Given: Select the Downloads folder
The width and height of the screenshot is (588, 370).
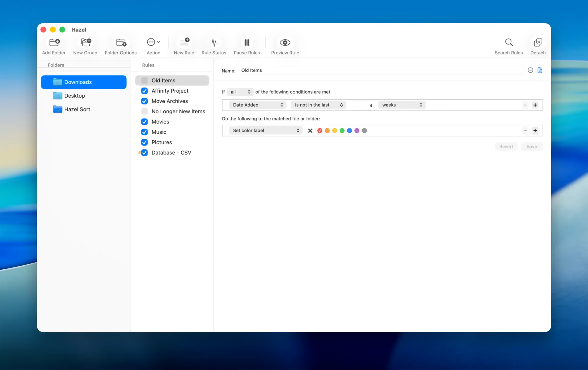Looking at the screenshot, I should click(x=83, y=82).
